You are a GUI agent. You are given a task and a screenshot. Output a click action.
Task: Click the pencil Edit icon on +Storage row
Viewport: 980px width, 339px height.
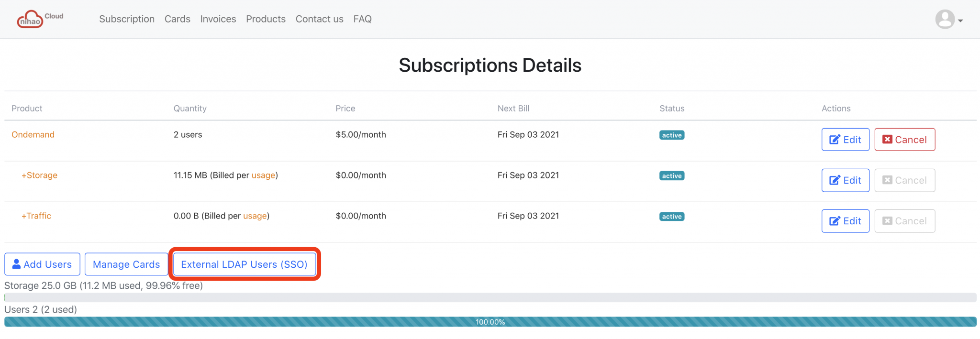pos(835,180)
